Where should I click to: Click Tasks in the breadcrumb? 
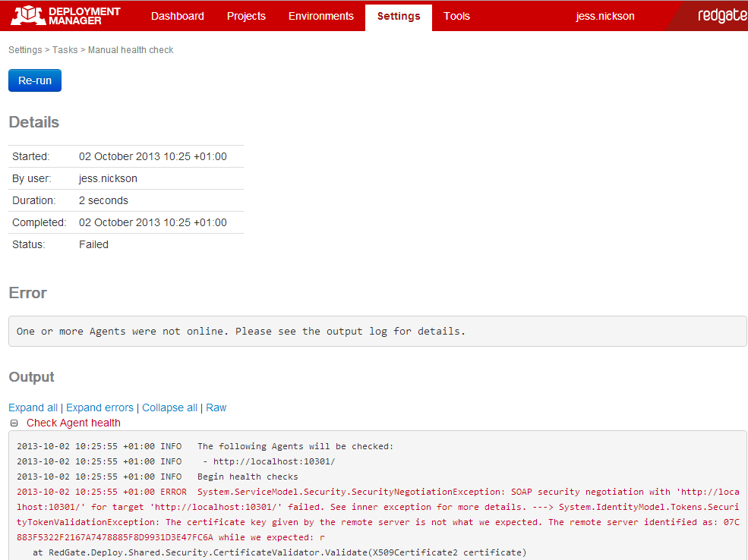click(x=65, y=50)
